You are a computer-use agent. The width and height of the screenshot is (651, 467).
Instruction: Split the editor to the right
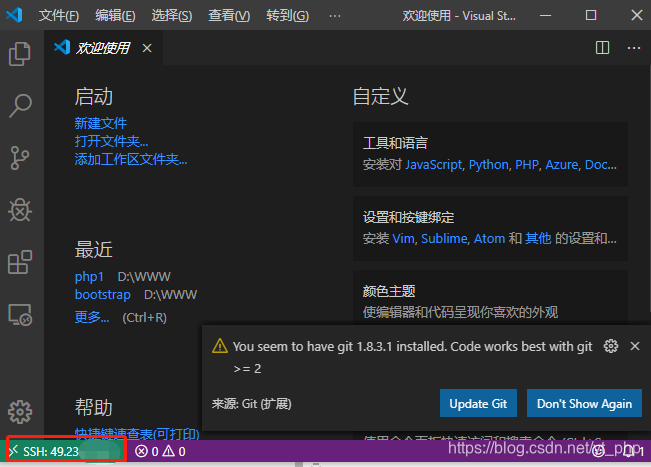pyautogui.click(x=602, y=48)
